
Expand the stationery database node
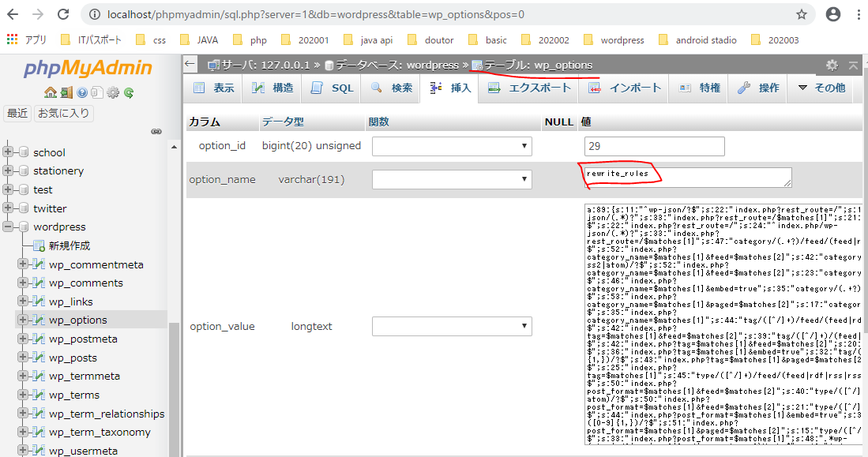[x=8, y=170]
